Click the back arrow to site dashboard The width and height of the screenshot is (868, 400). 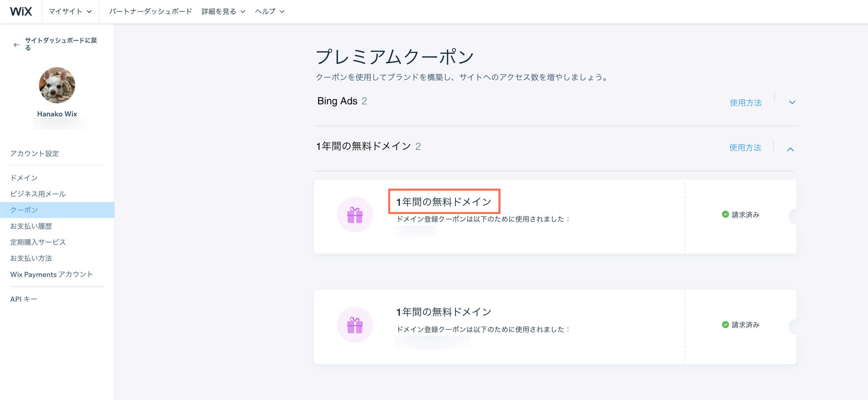pos(16,44)
